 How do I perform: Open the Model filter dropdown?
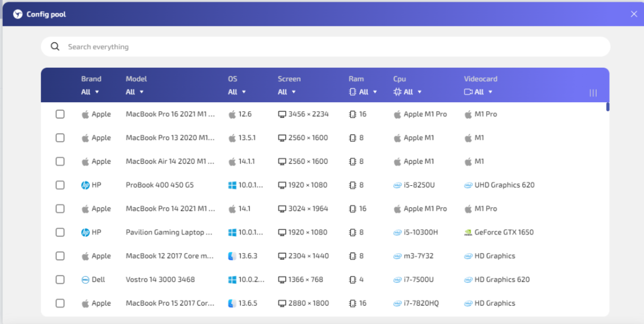tap(135, 92)
